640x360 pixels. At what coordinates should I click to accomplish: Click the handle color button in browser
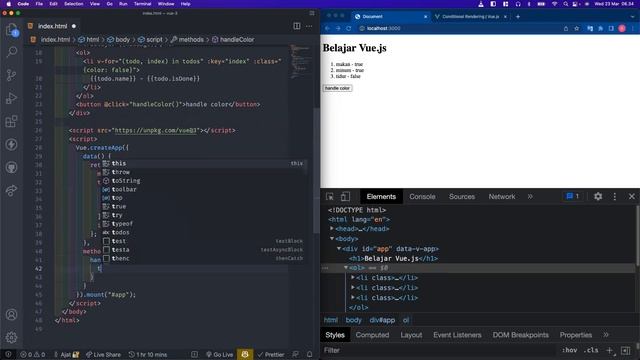pyautogui.click(x=337, y=88)
